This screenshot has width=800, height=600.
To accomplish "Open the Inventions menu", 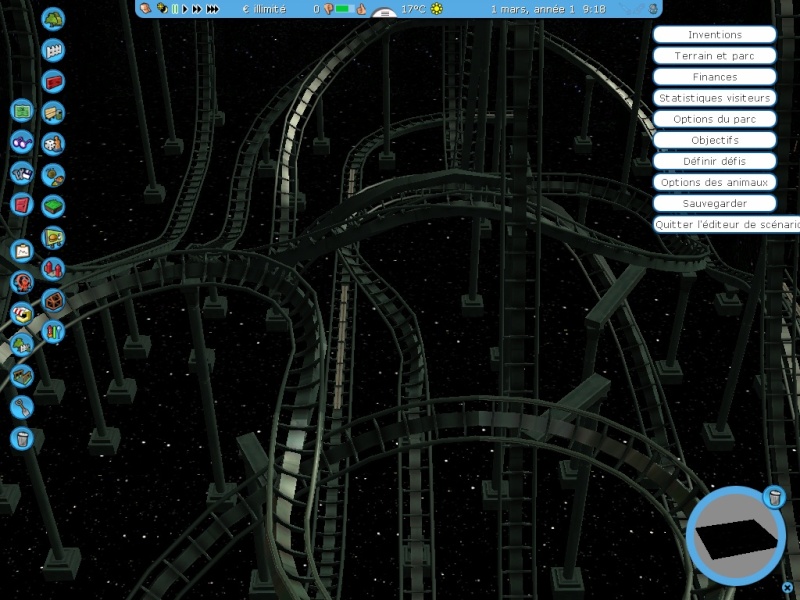I will click(x=714, y=34).
